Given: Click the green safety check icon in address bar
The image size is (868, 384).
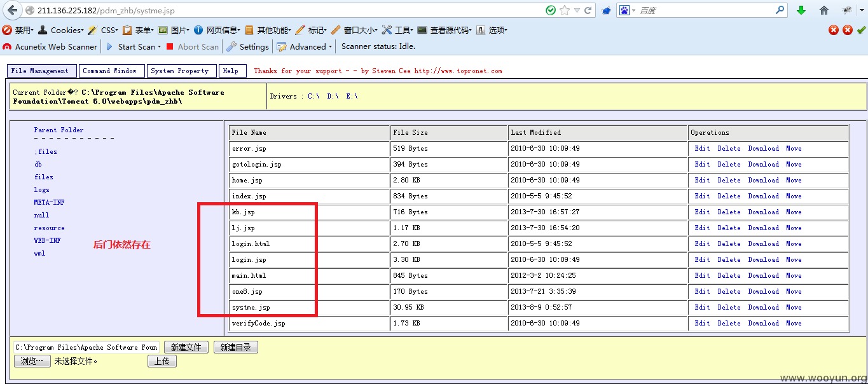Looking at the screenshot, I should [x=551, y=10].
